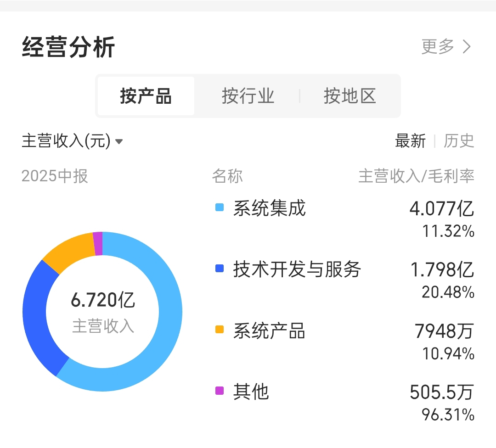Image resolution: width=496 pixels, height=448 pixels.
Task: Toggle to 历史 data view
Action: 459,141
